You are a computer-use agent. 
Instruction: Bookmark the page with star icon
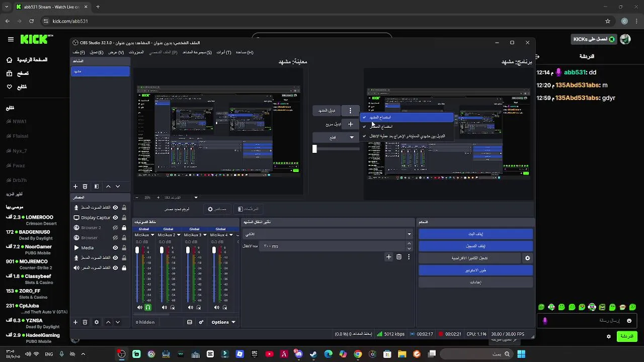coord(608,21)
